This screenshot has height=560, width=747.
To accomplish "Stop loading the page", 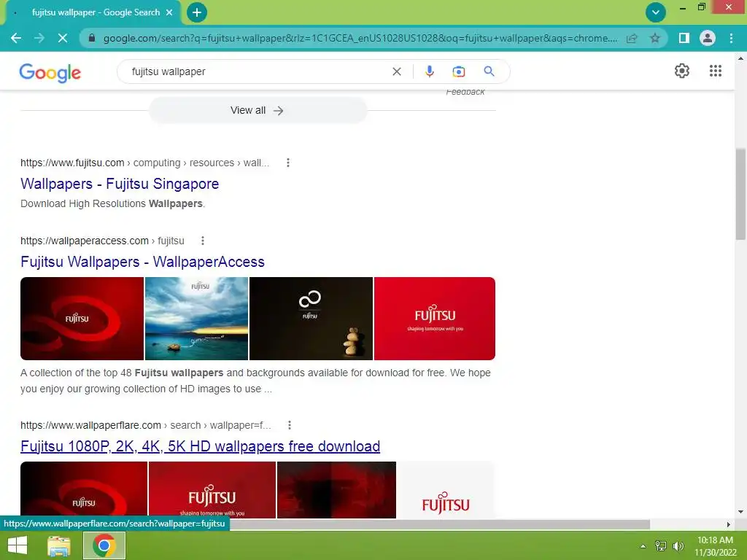I will 63,38.
